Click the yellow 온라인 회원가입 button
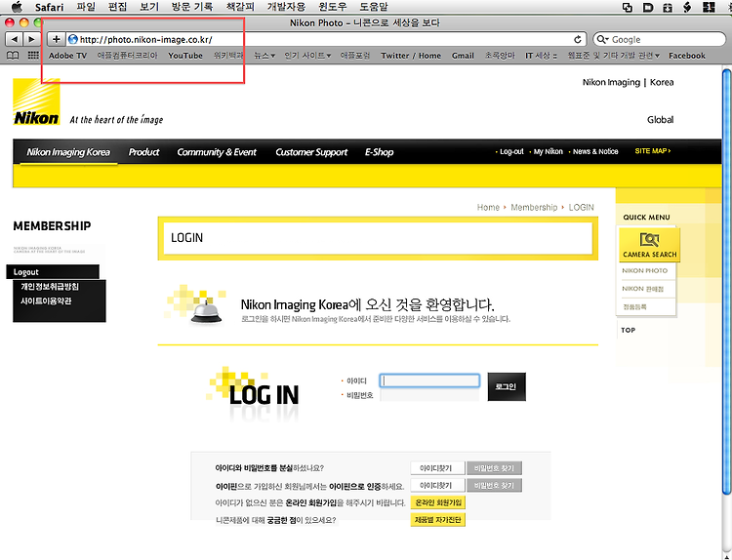The height and width of the screenshot is (560, 732). click(x=438, y=502)
